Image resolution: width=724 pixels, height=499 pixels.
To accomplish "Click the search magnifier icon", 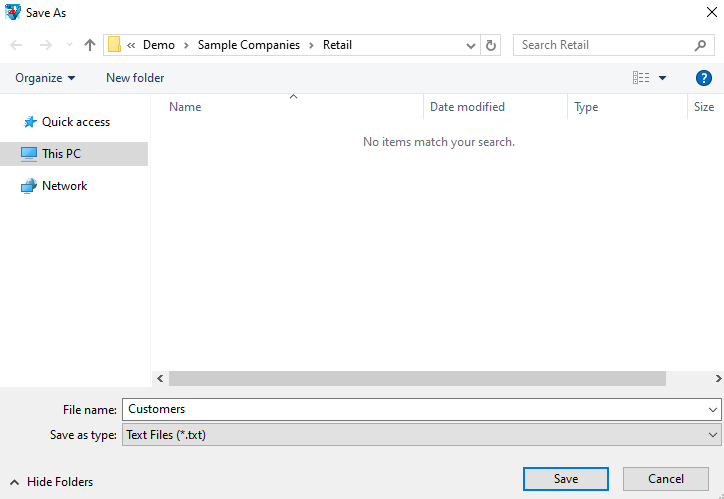I will [700, 45].
